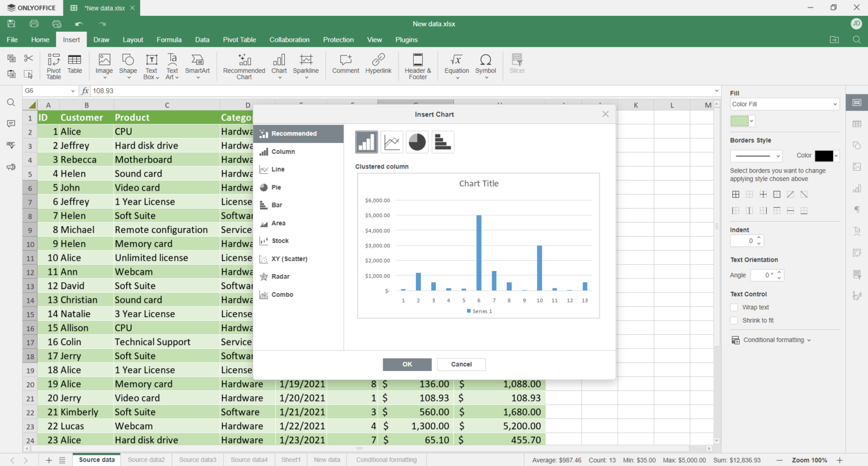Insert a SmartArt graphic
This screenshot has height=466, width=868.
pyautogui.click(x=197, y=65)
